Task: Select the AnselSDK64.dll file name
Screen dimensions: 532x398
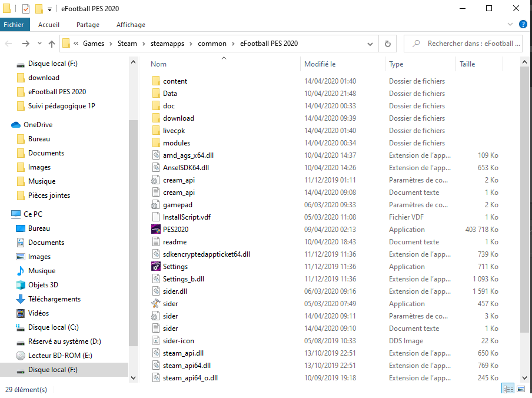Action: pos(186,168)
